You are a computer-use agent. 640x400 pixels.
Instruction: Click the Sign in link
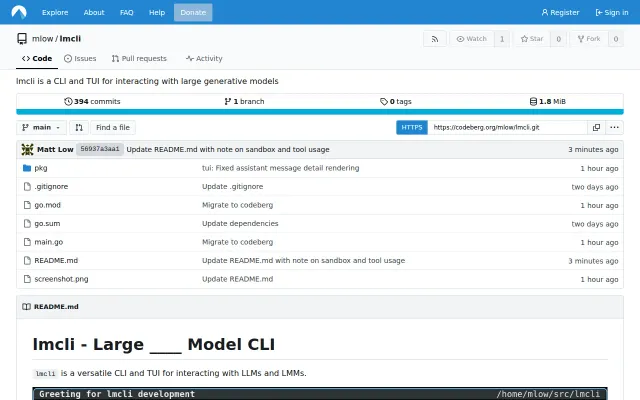[612, 12]
